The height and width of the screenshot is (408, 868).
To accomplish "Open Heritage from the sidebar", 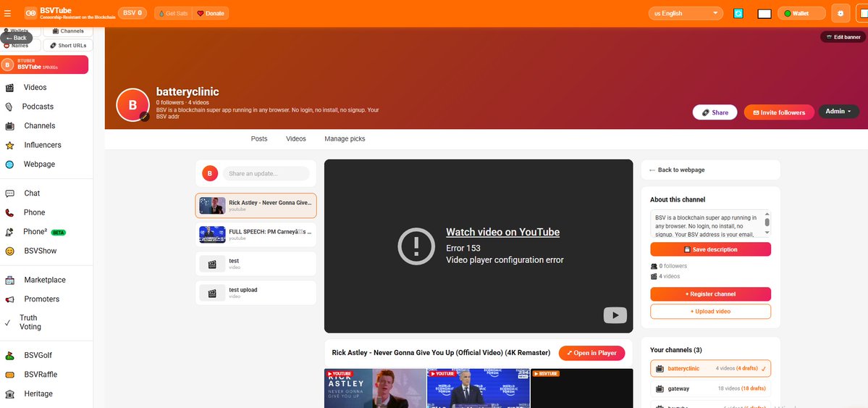I will click(38, 394).
